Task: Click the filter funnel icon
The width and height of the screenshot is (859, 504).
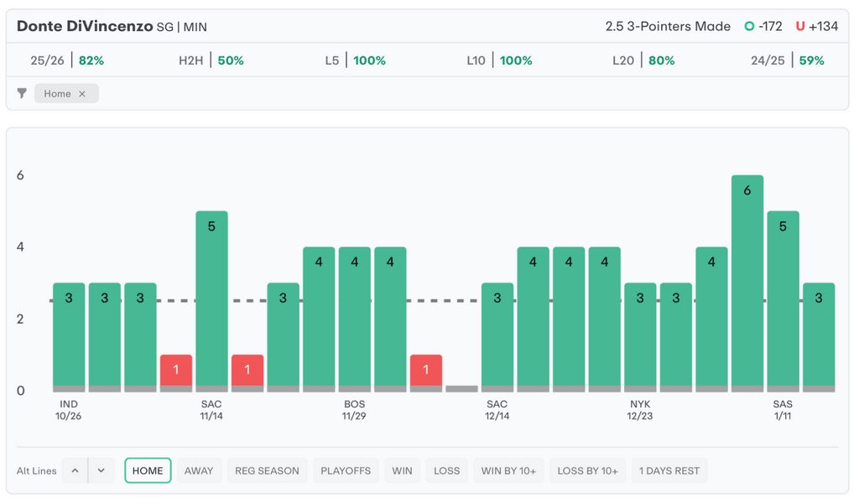Action: pyautogui.click(x=22, y=94)
